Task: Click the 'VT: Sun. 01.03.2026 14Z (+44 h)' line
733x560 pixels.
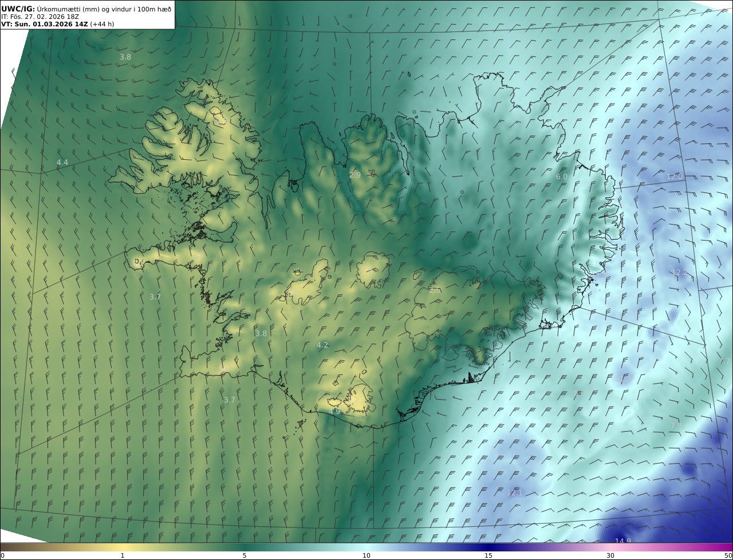Action: pos(57,24)
